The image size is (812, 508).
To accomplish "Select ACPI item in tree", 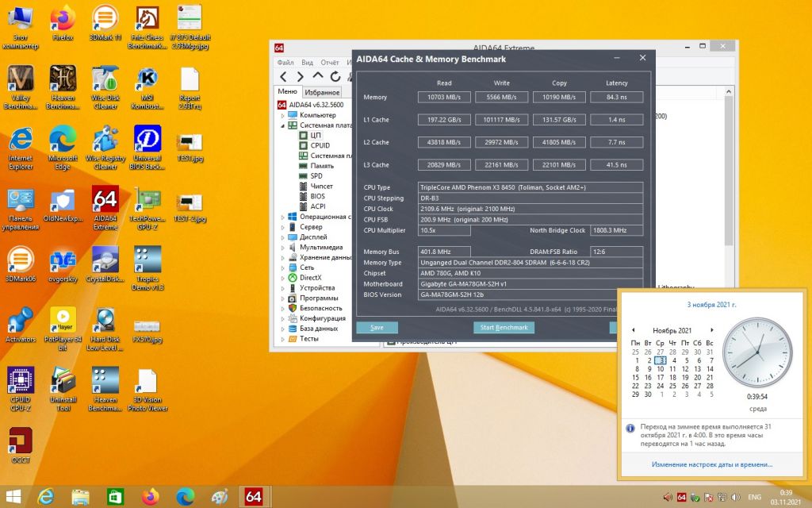I will pyautogui.click(x=317, y=206).
